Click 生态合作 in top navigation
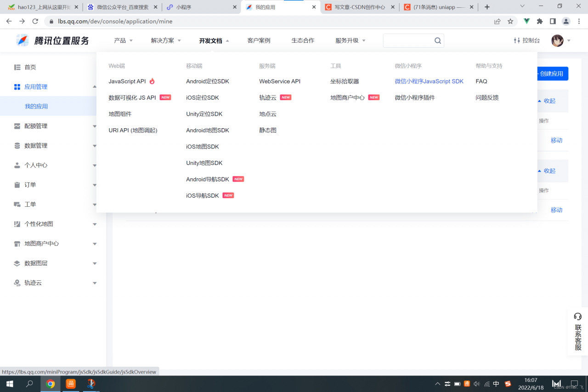The height and width of the screenshot is (392, 588). 303,40
